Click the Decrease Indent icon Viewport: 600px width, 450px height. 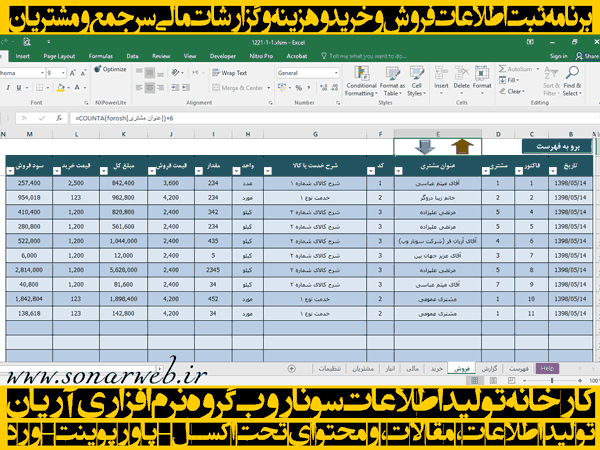175,88
